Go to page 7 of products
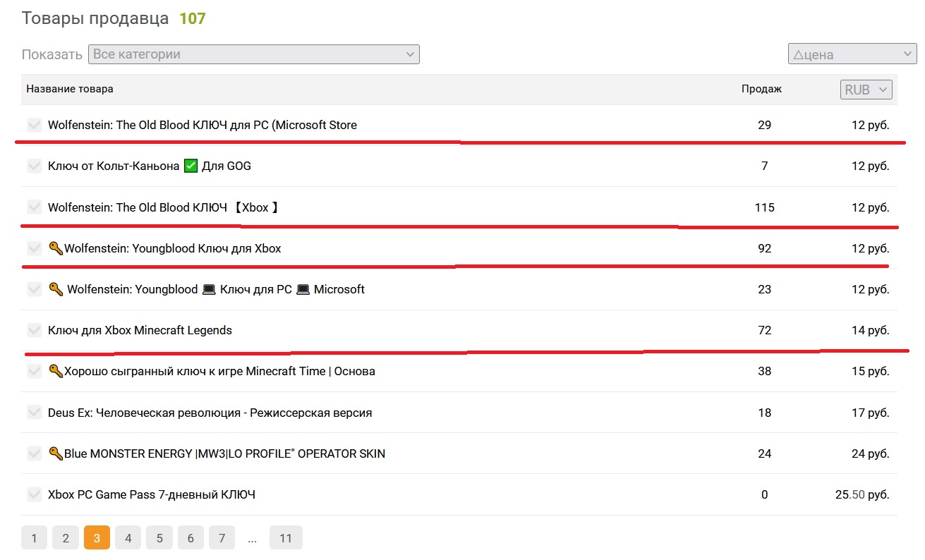 tap(222, 538)
